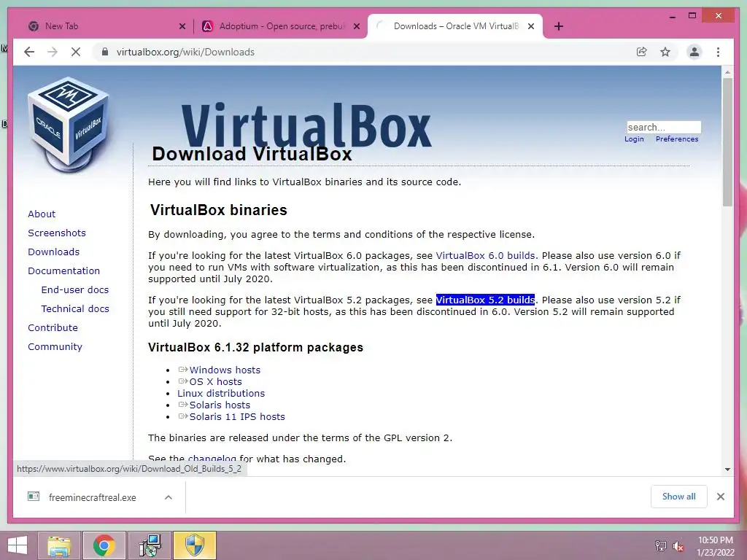Close the New Tab tab
Screen dimensions: 747x560
pyautogui.click(x=182, y=26)
